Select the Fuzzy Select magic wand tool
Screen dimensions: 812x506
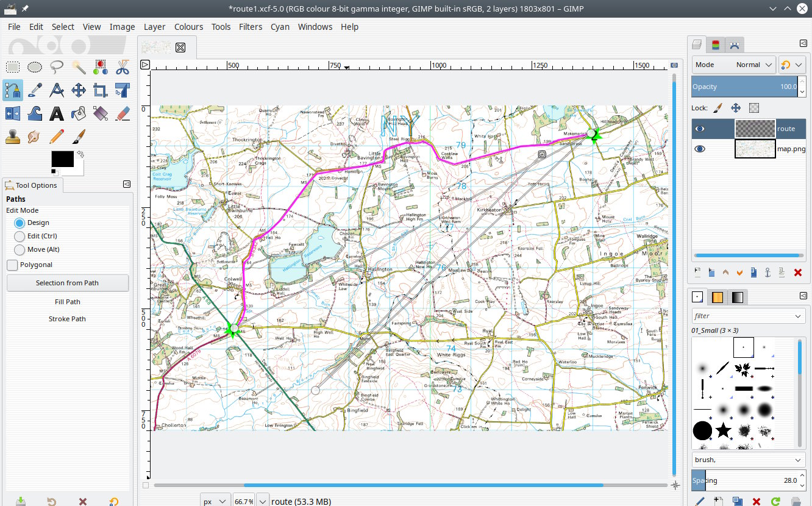click(x=79, y=67)
